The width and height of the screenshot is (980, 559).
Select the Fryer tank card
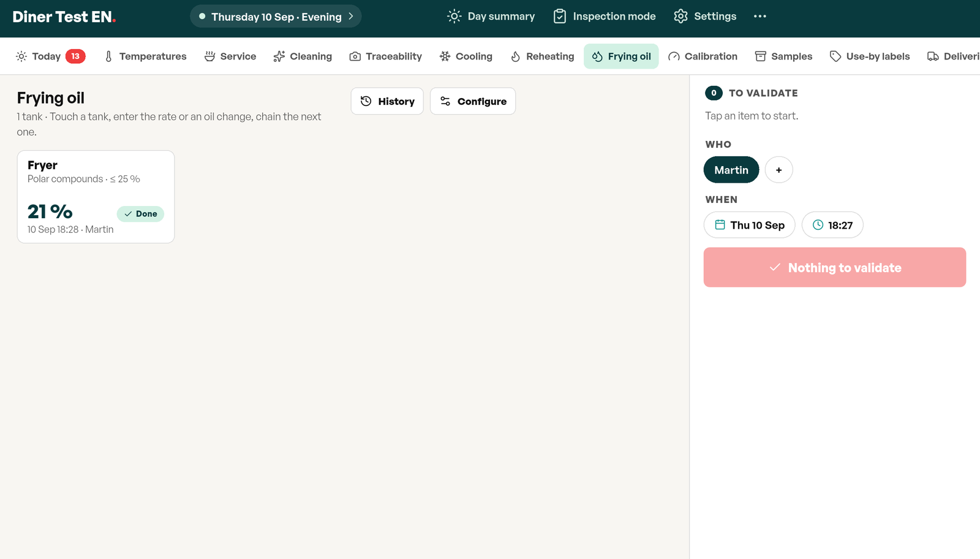(x=96, y=197)
